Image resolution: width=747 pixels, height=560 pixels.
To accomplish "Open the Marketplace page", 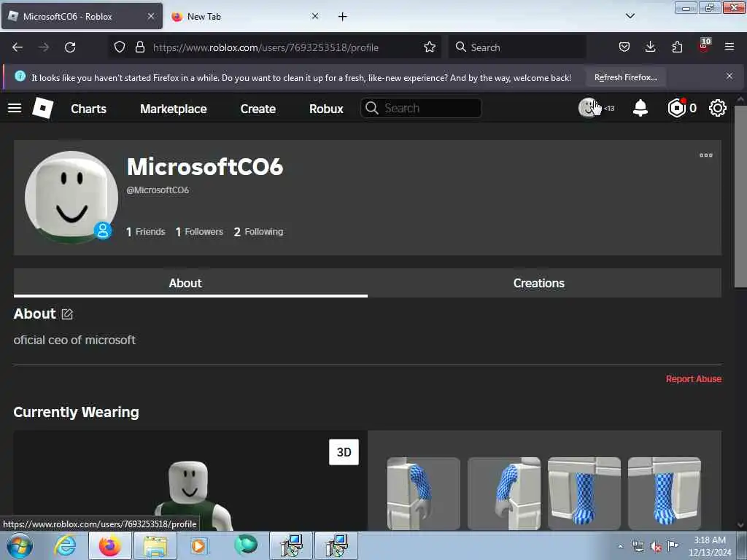I will pos(174,109).
